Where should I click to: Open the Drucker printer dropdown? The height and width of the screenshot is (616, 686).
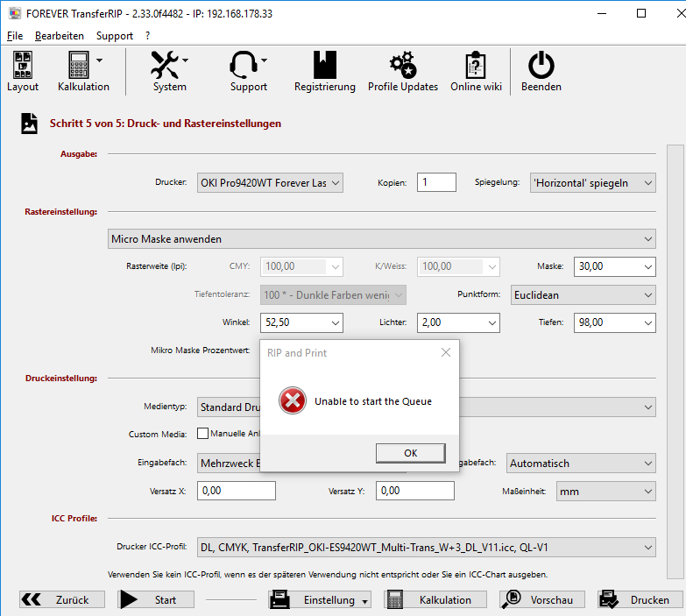pos(270,183)
